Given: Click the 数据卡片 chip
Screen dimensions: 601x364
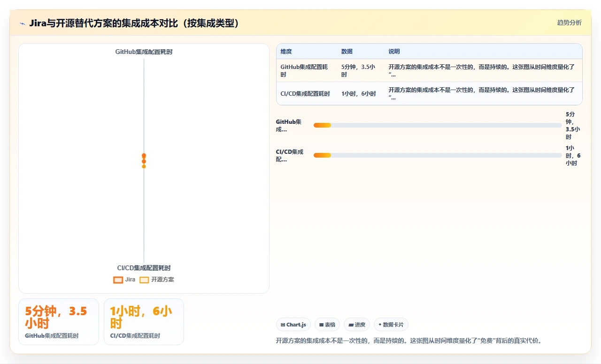Looking at the screenshot, I should [391, 325].
